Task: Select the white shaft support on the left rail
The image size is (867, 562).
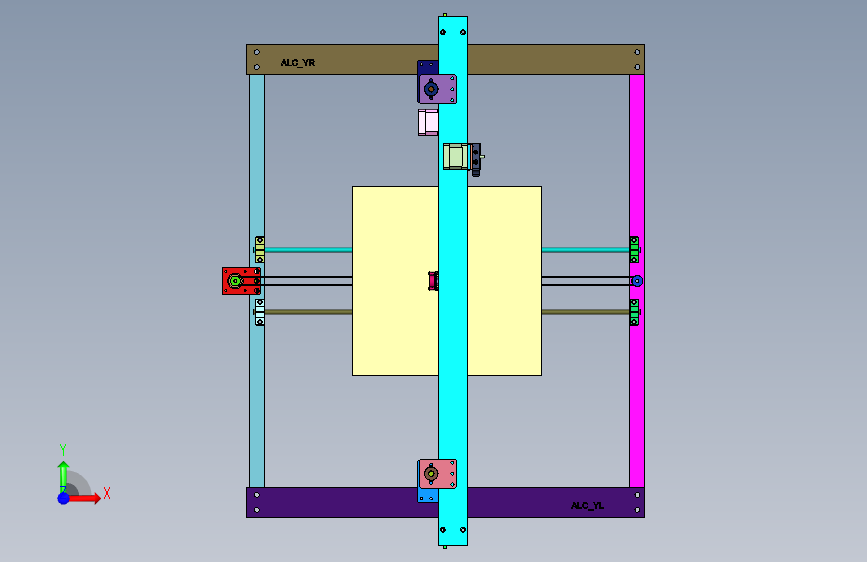Action: 259,313
